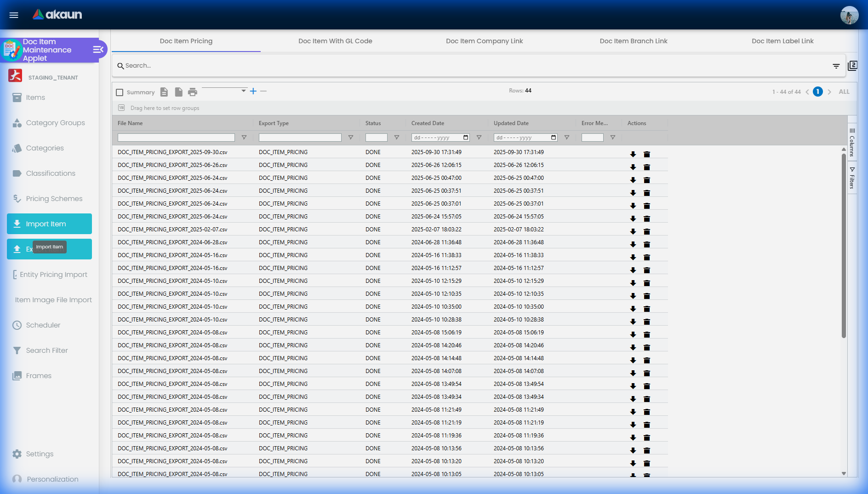Click the blue plus icon in the toolbar
The height and width of the screenshot is (494, 868).
(253, 91)
